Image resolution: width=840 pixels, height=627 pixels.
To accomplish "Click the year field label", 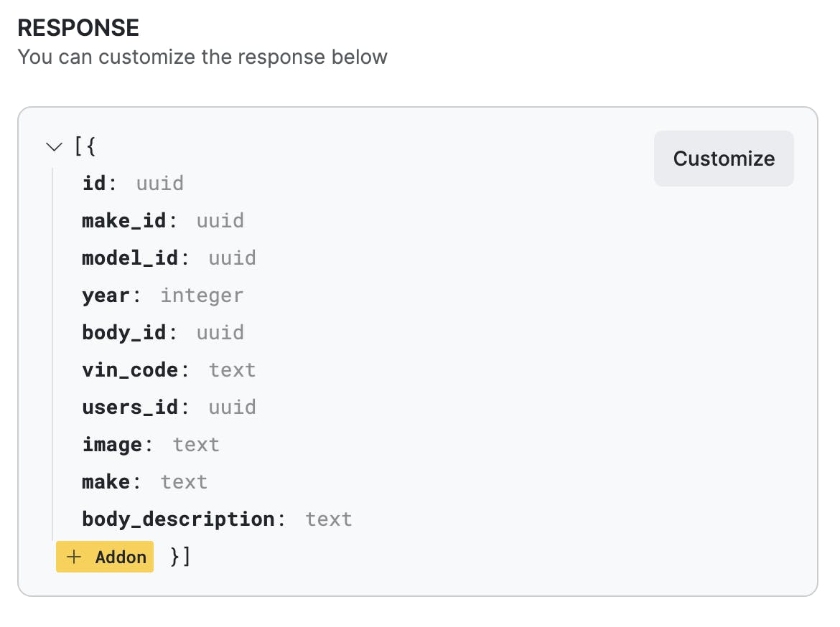I will (106, 296).
